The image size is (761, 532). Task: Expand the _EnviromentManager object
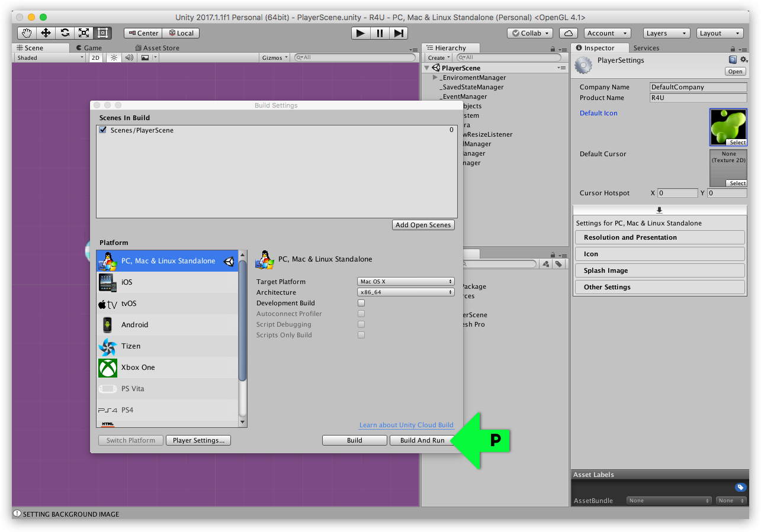coord(436,78)
